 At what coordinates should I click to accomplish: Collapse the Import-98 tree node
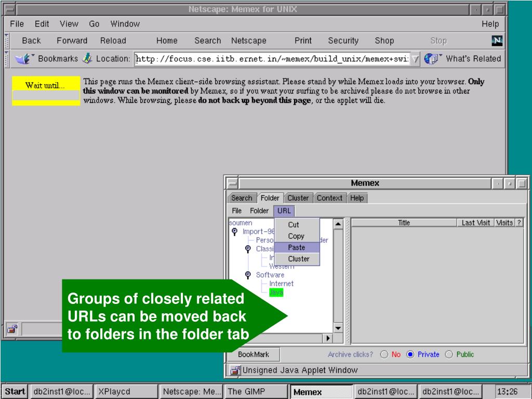pos(234,232)
